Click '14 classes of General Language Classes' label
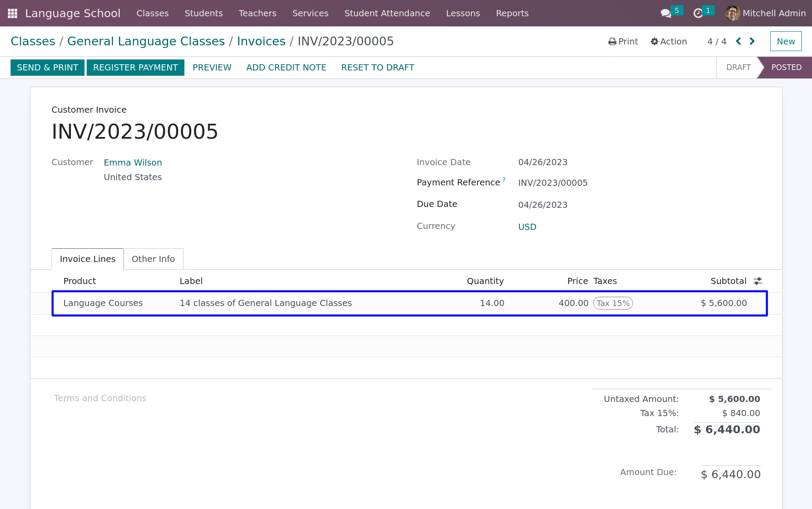812x509 pixels. pos(266,303)
